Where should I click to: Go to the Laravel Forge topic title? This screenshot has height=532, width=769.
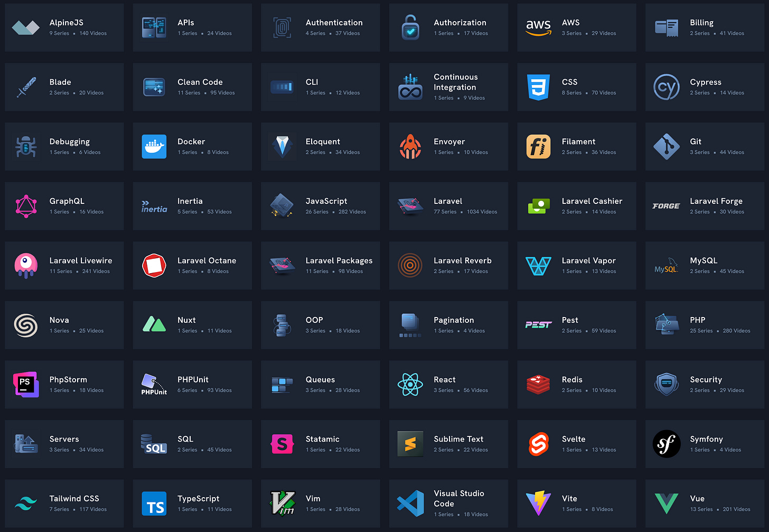pyautogui.click(x=716, y=201)
